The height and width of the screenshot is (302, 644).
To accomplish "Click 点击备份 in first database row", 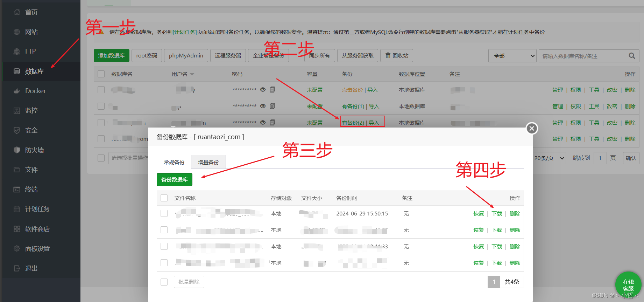I will point(352,90).
